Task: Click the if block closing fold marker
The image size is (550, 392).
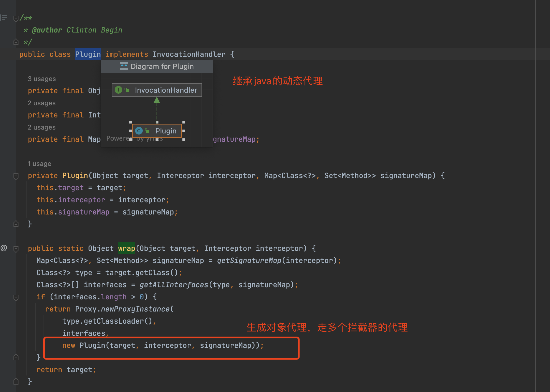Action: [16, 357]
